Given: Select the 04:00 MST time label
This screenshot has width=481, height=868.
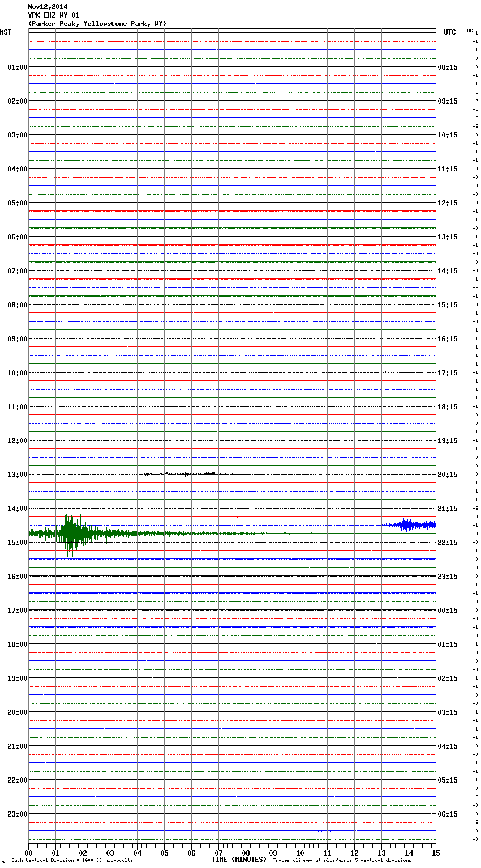Looking at the screenshot, I should (17, 169).
